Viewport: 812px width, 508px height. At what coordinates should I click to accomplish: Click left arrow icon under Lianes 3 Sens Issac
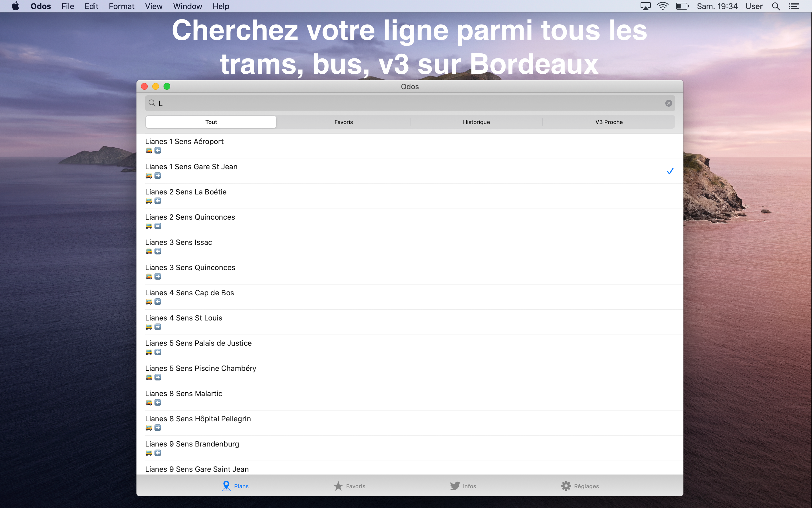158,251
